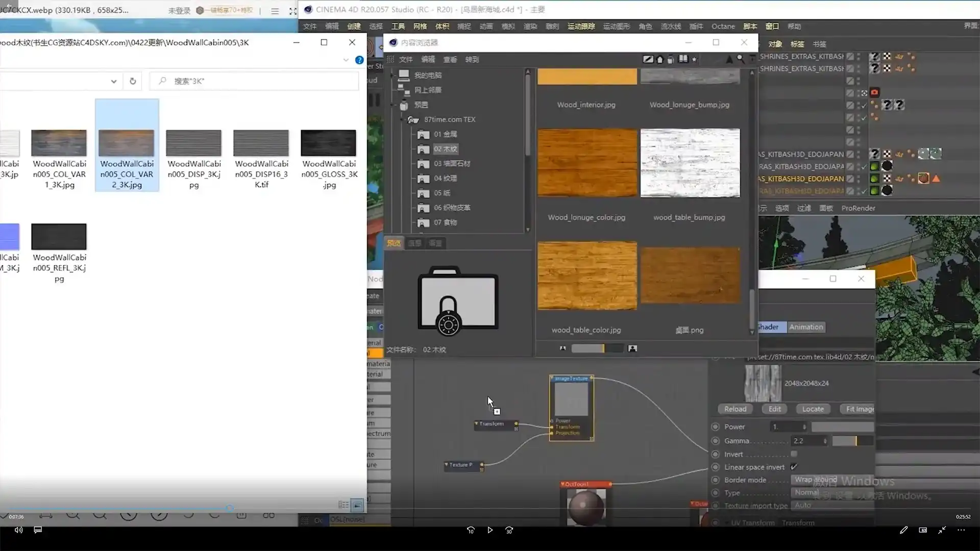980x551 pixels.
Task: Click the refresh icon in File Explorer
Action: pos(133,81)
